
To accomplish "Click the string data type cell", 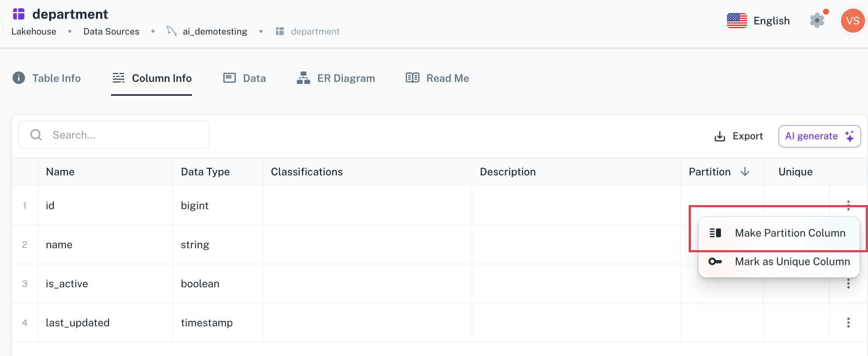I will (x=218, y=244).
